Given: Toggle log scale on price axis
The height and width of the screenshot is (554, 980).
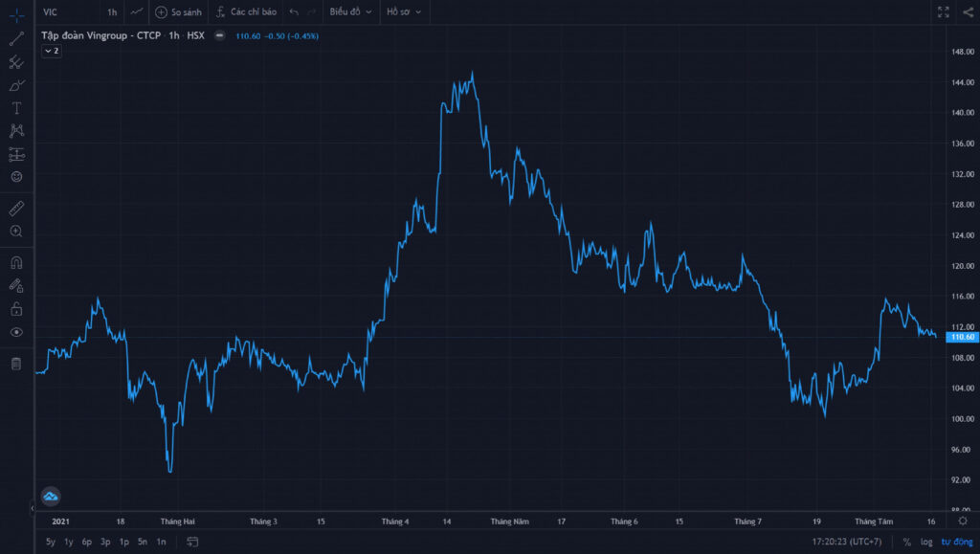Looking at the screenshot, I should [x=926, y=542].
